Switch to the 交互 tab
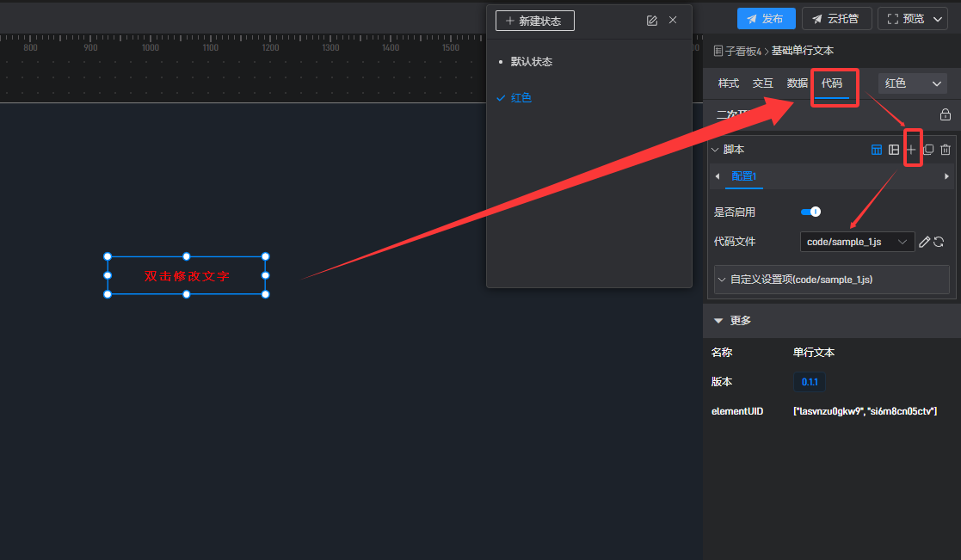Viewport: 961px width, 560px height. point(763,83)
